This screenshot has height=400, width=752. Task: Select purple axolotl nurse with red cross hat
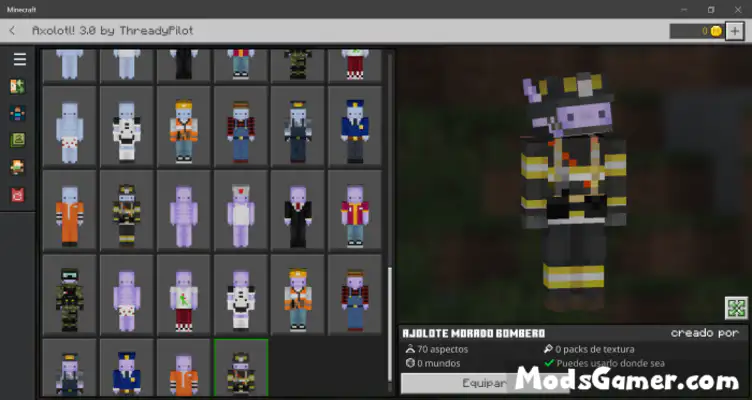(241, 211)
